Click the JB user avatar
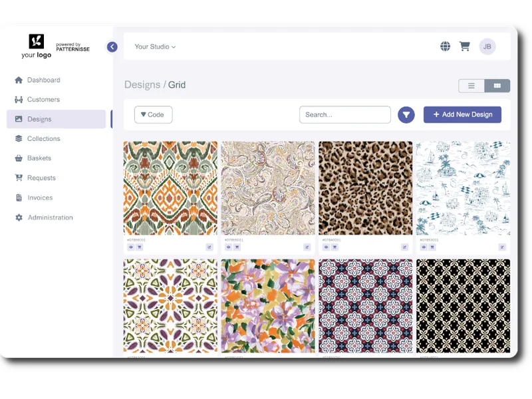 pos(487,47)
